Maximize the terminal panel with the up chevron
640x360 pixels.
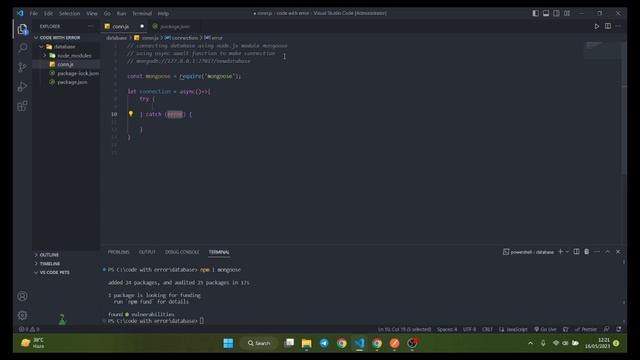coord(607,252)
